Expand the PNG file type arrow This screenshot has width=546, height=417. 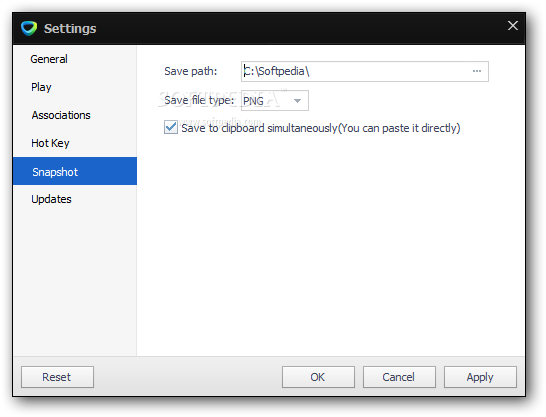click(297, 101)
